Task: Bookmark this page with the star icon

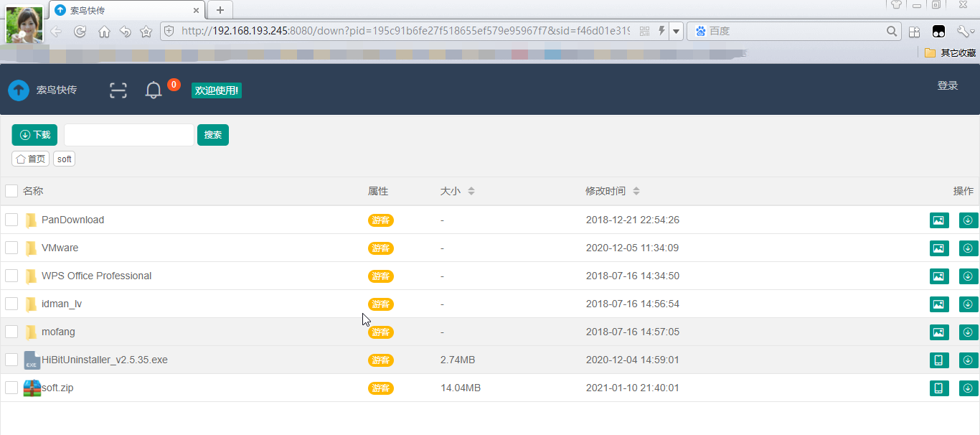Action: click(x=146, y=32)
